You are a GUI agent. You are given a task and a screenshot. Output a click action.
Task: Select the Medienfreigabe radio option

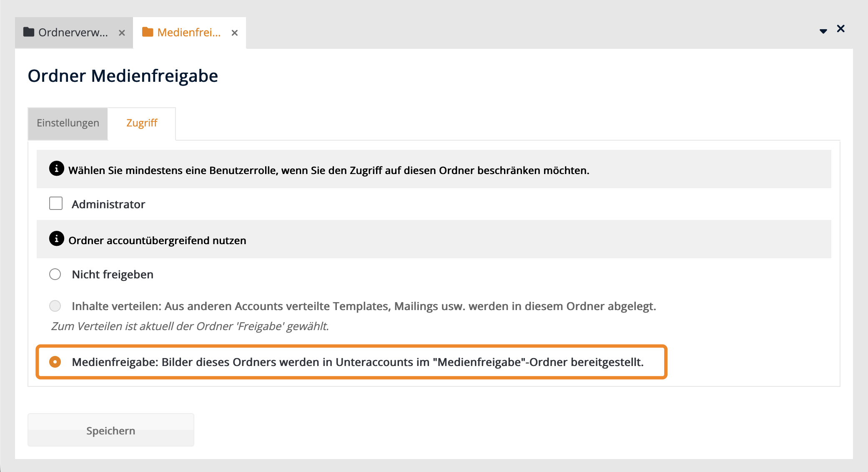tap(55, 362)
